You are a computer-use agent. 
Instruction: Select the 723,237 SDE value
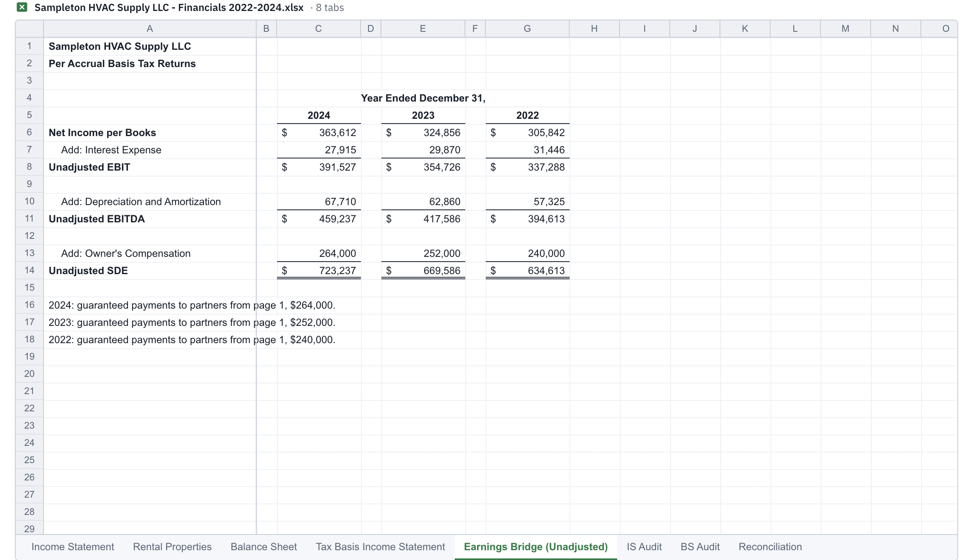[x=319, y=271]
